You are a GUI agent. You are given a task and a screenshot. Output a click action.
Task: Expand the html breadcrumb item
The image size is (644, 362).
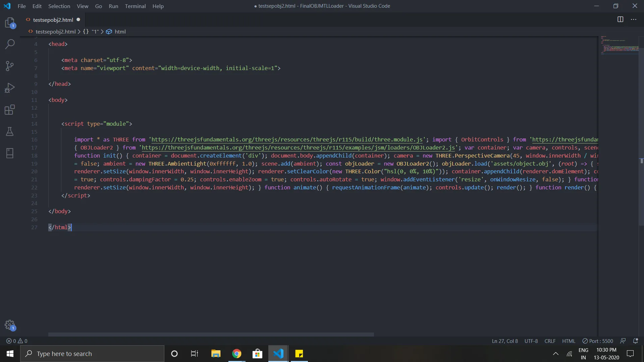(120, 32)
